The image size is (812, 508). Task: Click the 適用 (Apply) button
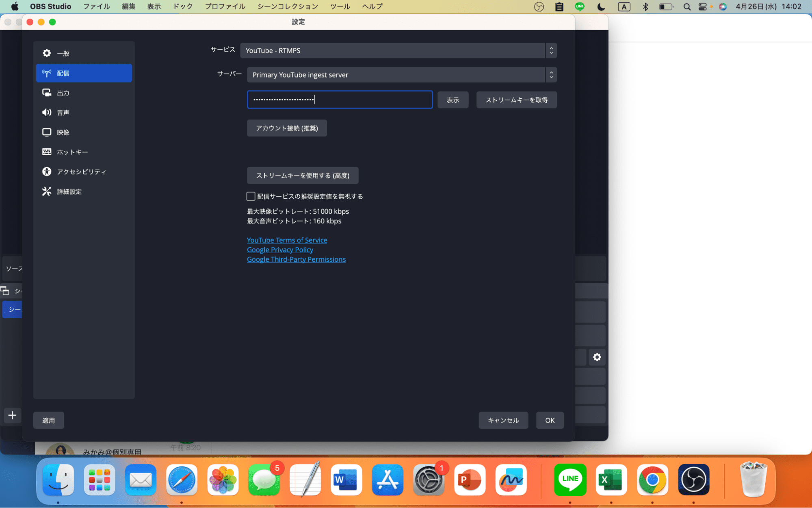pos(48,420)
